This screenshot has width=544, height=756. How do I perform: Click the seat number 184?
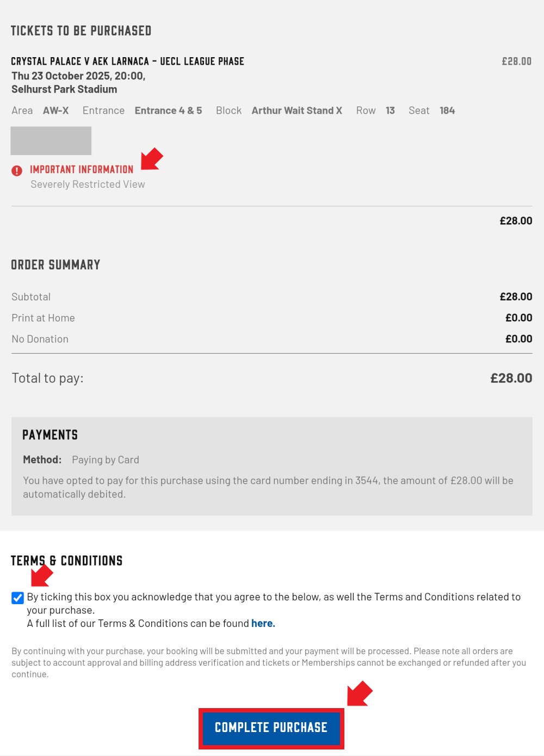coord(447,110)
